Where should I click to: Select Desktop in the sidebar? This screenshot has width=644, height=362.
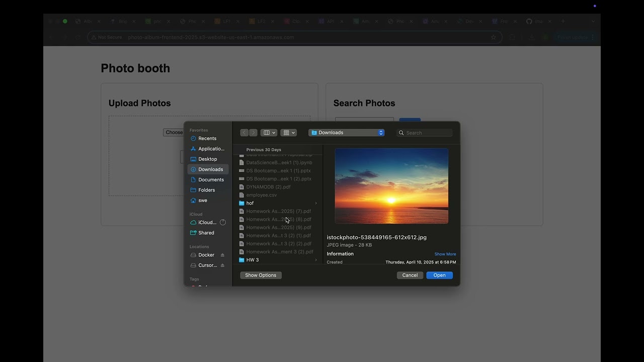pos(207,159)
